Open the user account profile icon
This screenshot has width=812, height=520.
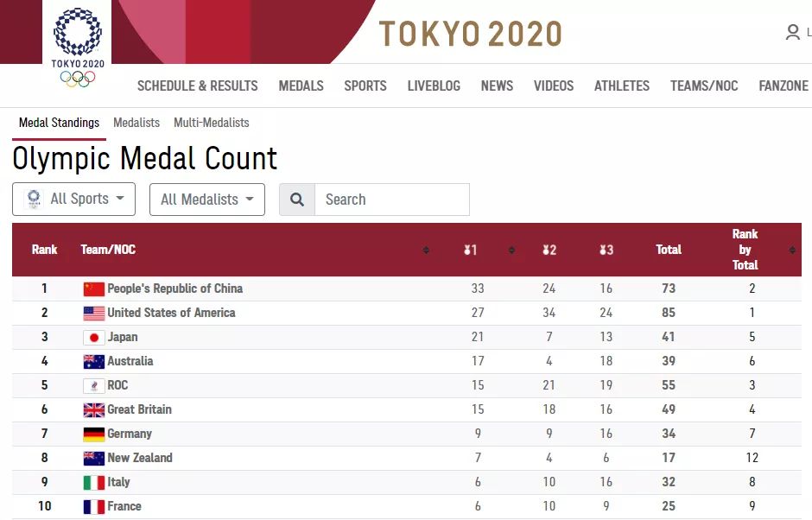pos(792,32)
